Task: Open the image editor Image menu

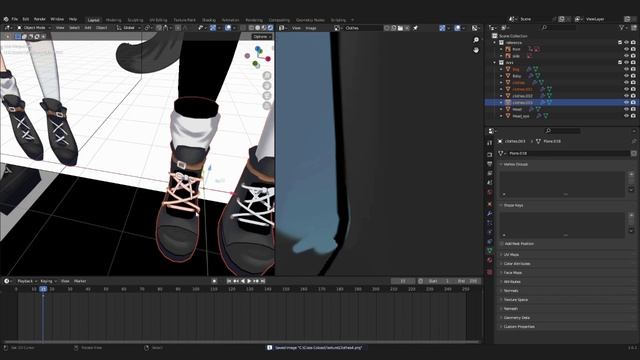Action: tap(311, 28)
